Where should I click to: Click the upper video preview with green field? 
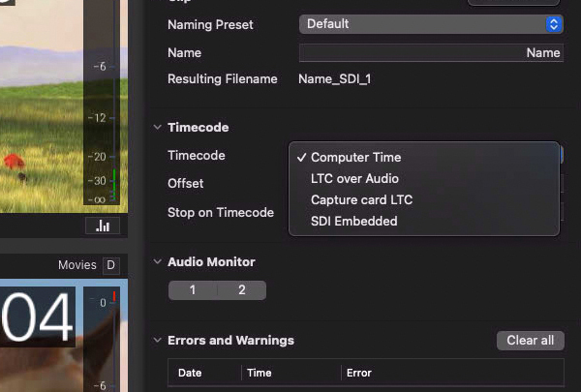tap(39, 106)
